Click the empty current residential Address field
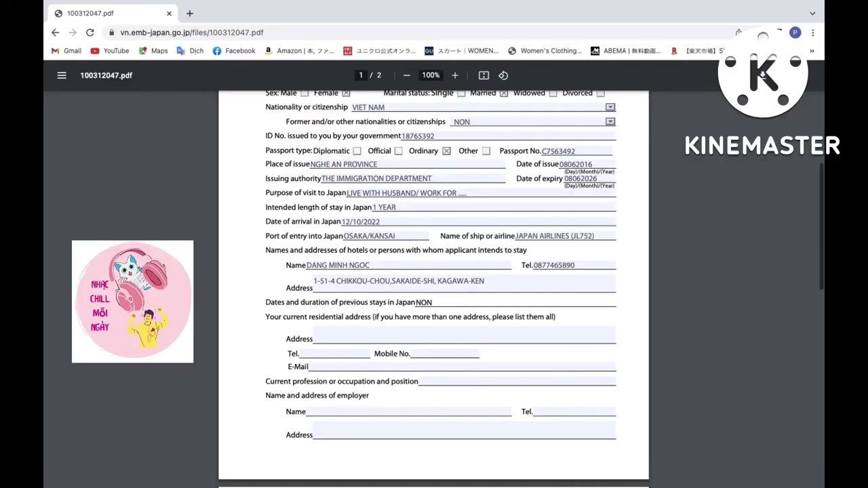Image resolution: width=868 pixels, height=488 pixels. pyautogui.click(x=464, y=334)
